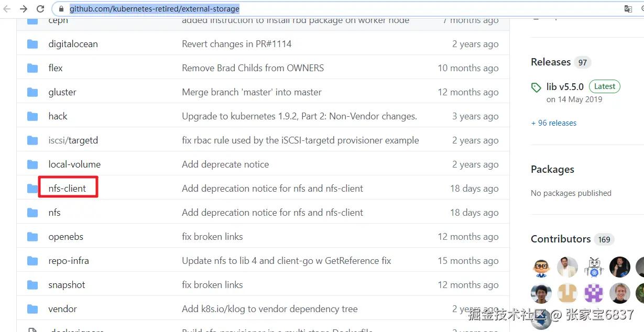Open the local-volume directory

coord(74,164)
